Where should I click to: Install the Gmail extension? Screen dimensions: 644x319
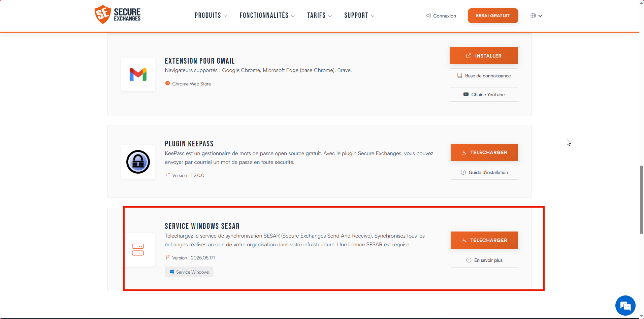pos(484,56)
